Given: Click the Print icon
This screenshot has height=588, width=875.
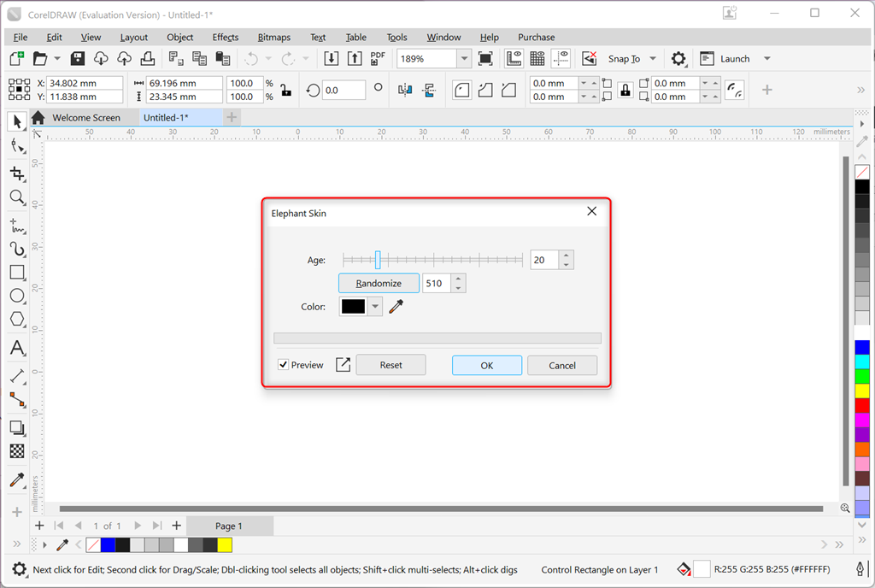Looking at the screenshot, I should (x=148, y=59).
